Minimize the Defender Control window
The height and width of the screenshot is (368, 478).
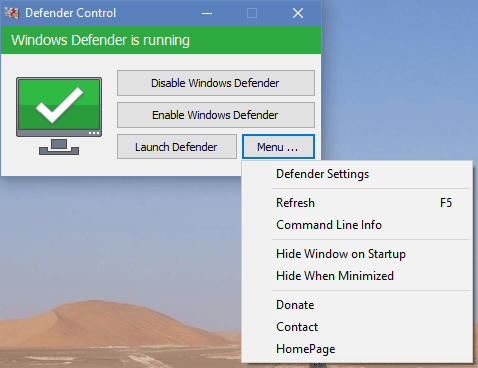[207, 13]
